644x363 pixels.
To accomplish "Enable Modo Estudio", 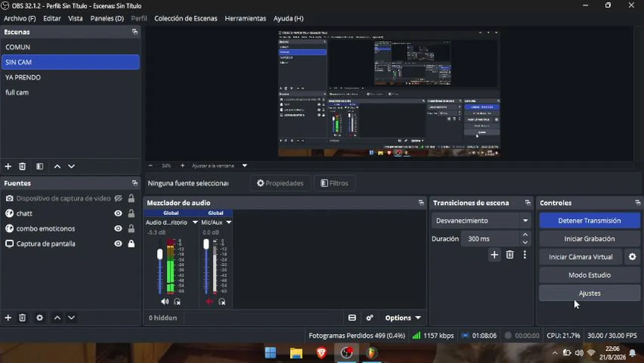I will (x=590, y=275).
